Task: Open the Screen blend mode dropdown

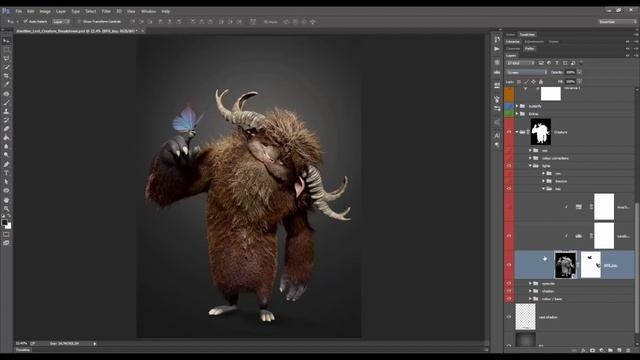Action: [x=527, y=72]
